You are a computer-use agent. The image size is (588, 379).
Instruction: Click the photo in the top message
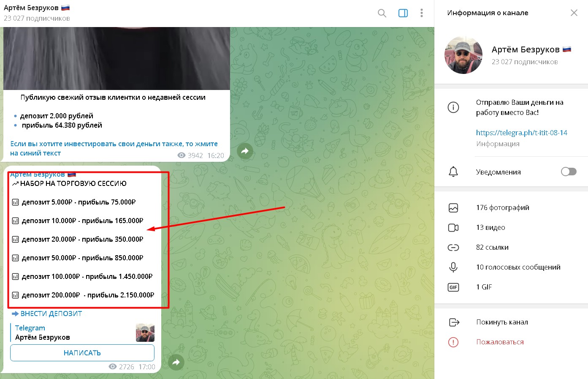[117, 58]
